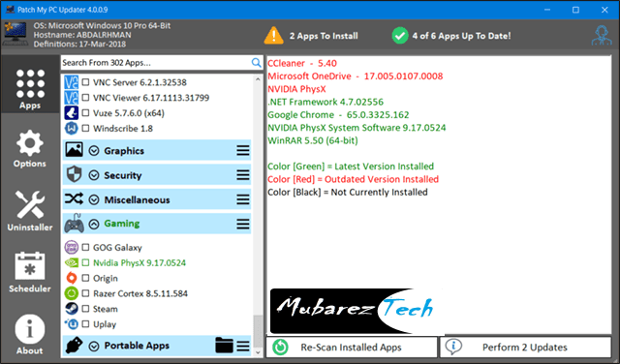
Task: Select .NET Framework 4.7.02556 entry
Action: coord(325,102)
